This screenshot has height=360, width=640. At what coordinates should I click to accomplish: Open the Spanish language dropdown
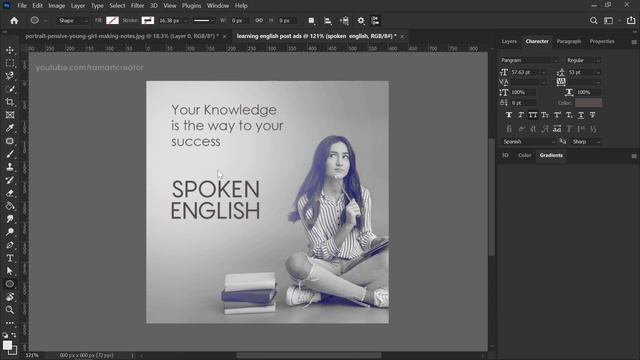tap(529, 142)
